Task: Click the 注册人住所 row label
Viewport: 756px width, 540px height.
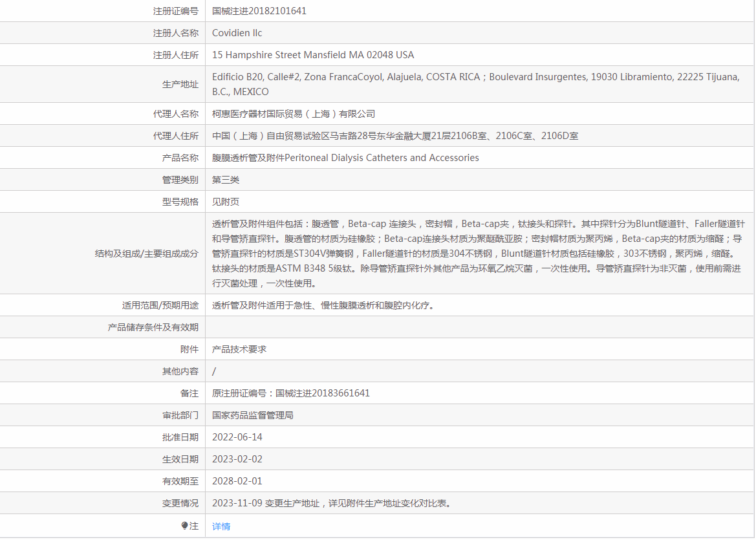Action: 175,55
